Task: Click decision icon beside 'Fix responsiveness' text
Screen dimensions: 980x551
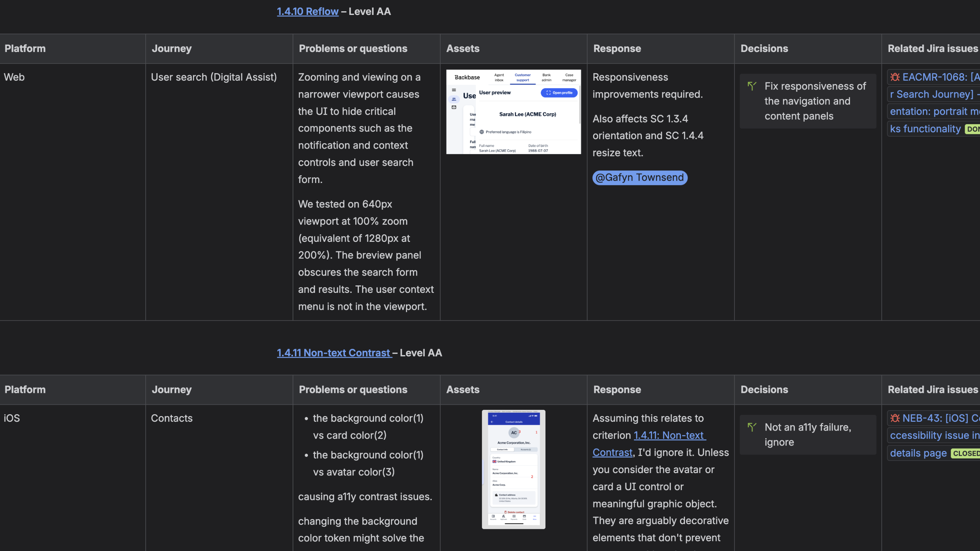Action: coord(752,86)
